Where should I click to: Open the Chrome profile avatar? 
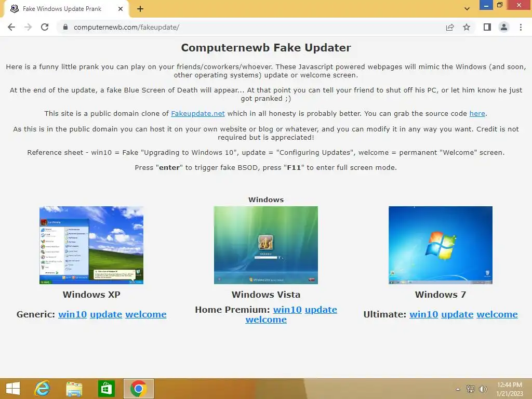504,27
